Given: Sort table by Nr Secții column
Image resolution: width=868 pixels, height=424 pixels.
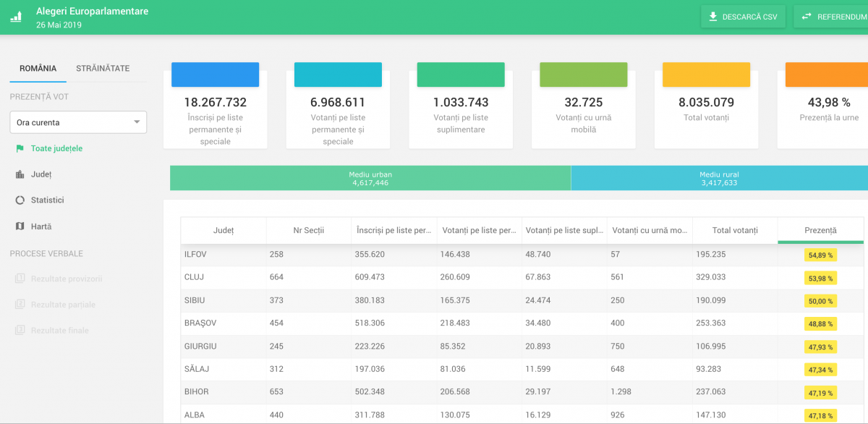Looking at the screenshot, I should tap(308, 230).
